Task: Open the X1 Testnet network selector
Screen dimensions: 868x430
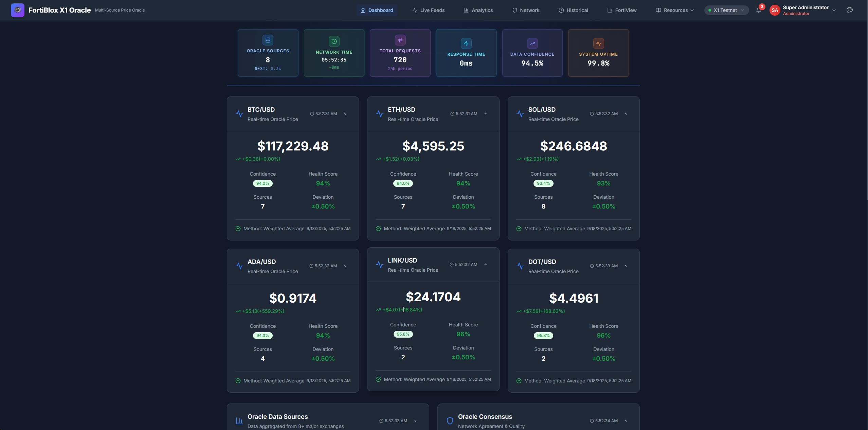Action: point(726,10)
